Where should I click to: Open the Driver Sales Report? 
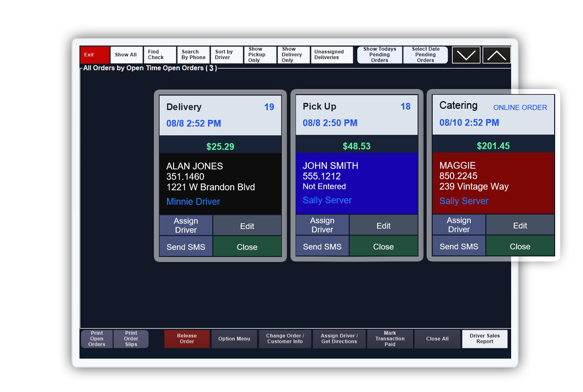484,339
